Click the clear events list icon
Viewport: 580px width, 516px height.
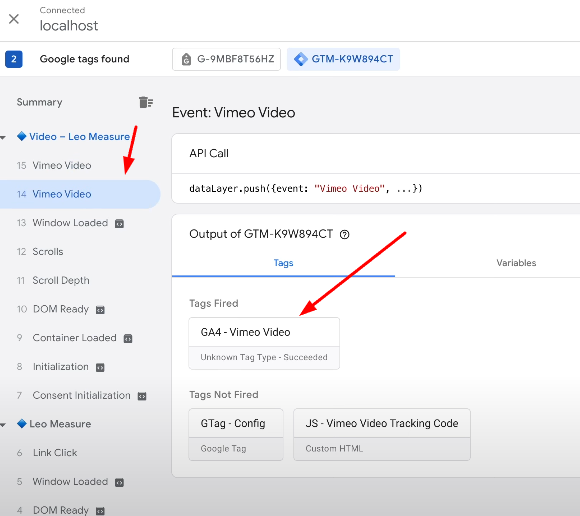[146, 102]
